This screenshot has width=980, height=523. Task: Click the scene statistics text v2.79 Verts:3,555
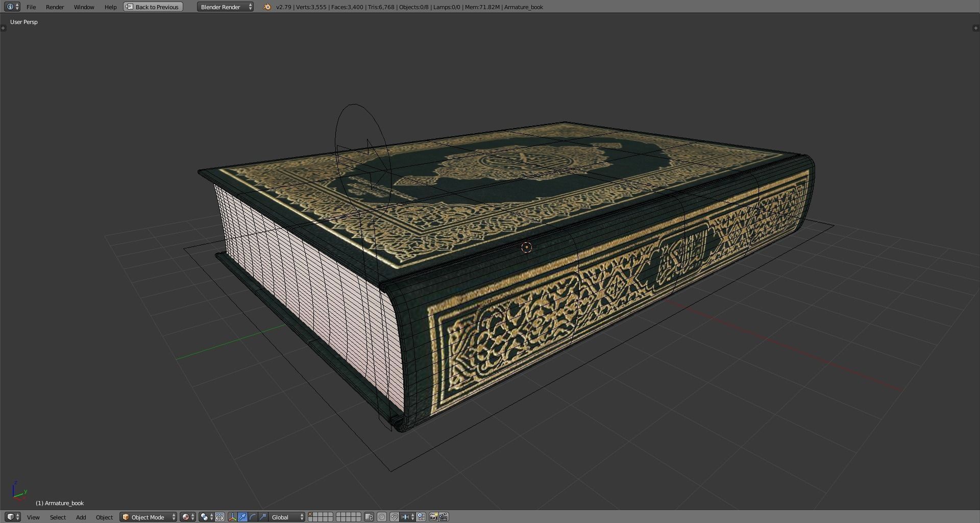tap(301, 7)
